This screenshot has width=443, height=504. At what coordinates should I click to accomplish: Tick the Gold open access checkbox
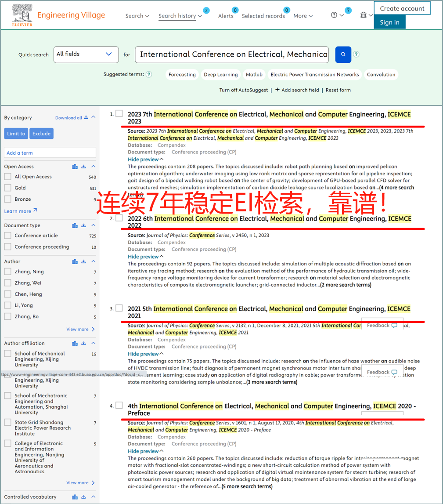click(x=8, y=188)
